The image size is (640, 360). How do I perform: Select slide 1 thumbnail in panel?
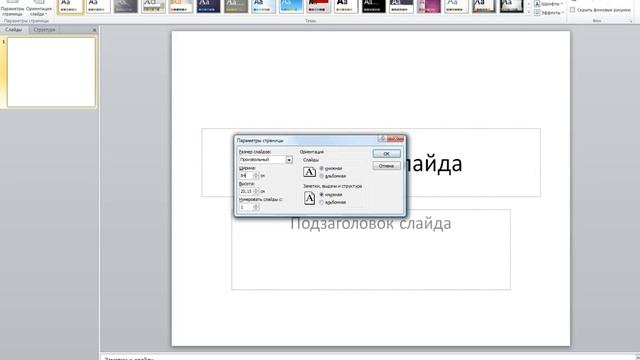(51, 72)
